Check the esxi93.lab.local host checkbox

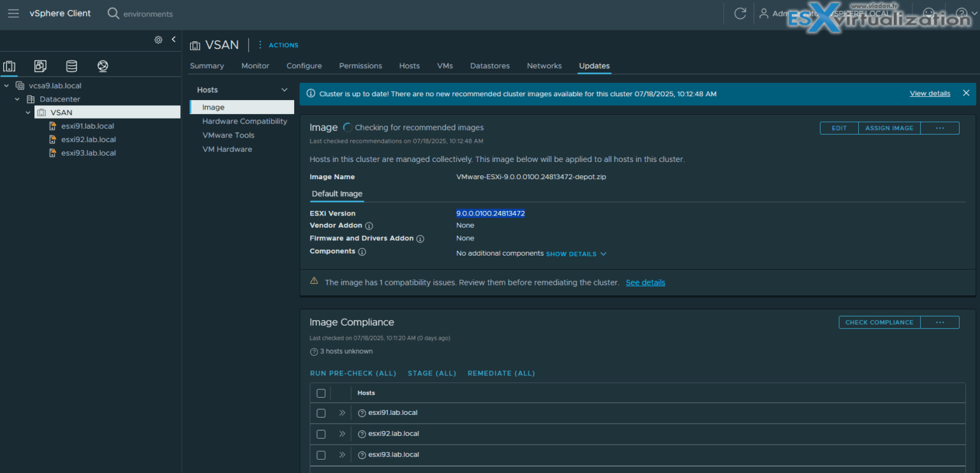click(321, 455)
